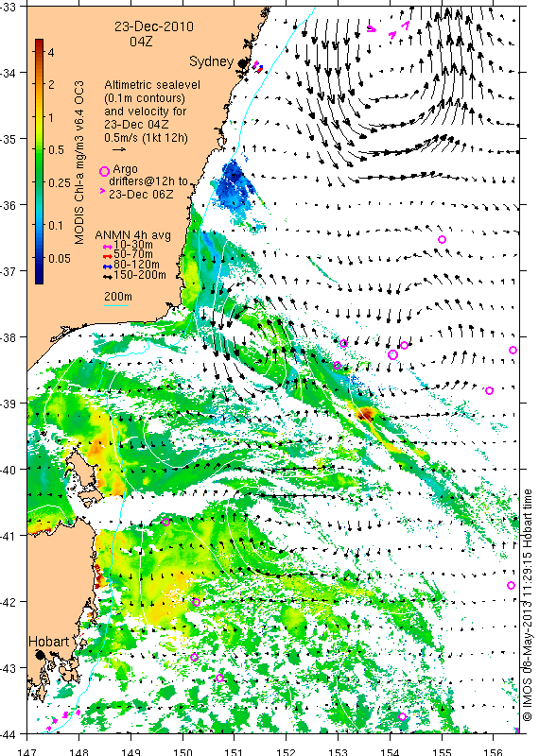Click the Argo float circle near 149.7E, 40.8S
Viewport: 539px width, 756px height.
point(166,522)
